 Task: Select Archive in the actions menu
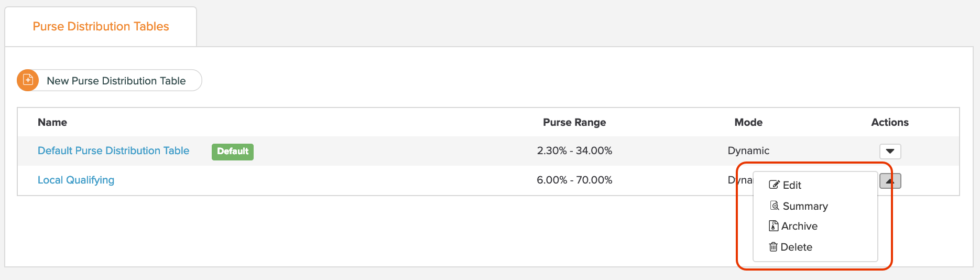pos(799,226)
